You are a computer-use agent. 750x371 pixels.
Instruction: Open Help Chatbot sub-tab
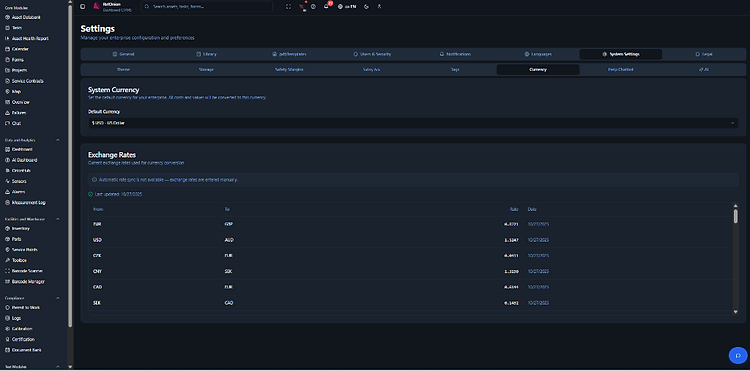pyautogui.click(x=620, y=69)
